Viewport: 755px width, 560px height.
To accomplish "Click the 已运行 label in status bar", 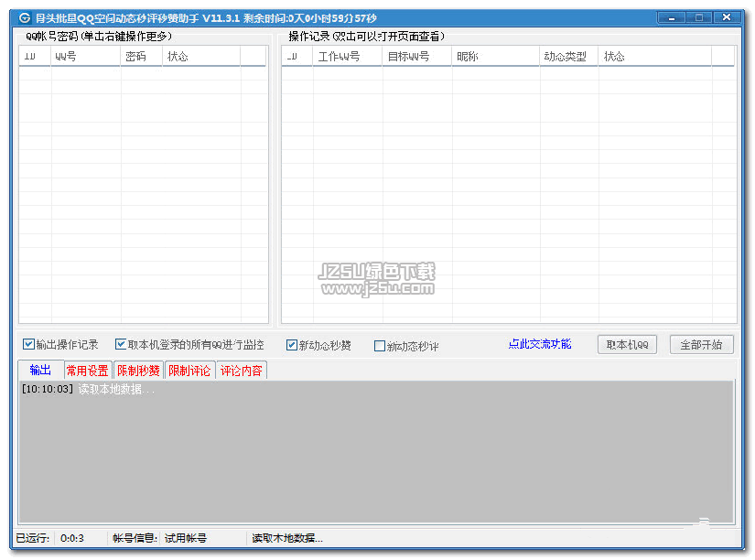I will click(33, 538).
